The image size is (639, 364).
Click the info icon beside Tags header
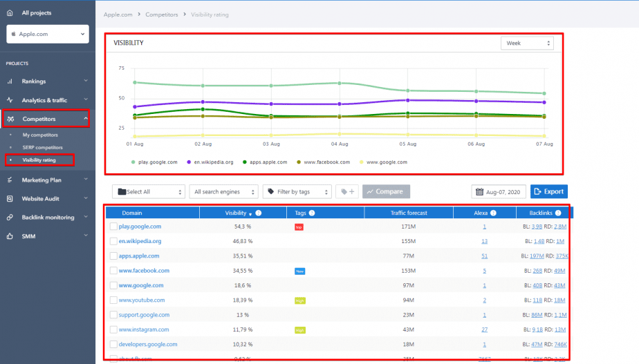tap(312, 213)
